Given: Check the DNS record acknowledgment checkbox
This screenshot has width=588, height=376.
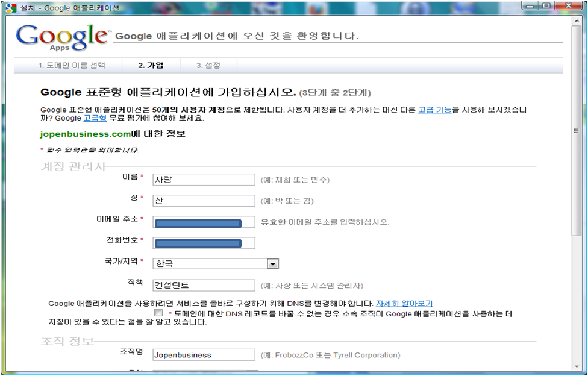Looking at the screenshot, I should [x=158, y=313].
